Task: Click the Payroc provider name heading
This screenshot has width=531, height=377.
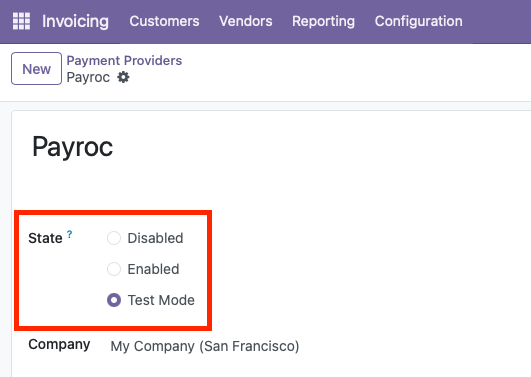Action: [x=72, y=147]
